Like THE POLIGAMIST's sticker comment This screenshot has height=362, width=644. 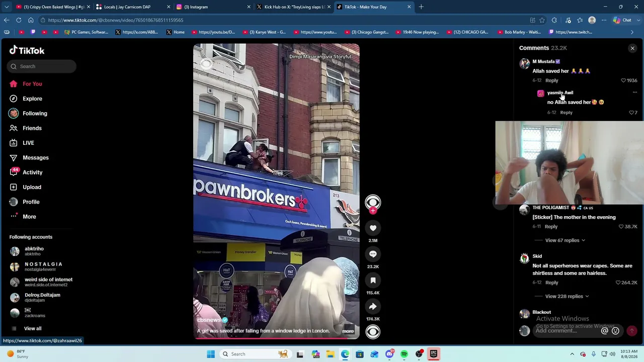(621, 227)
